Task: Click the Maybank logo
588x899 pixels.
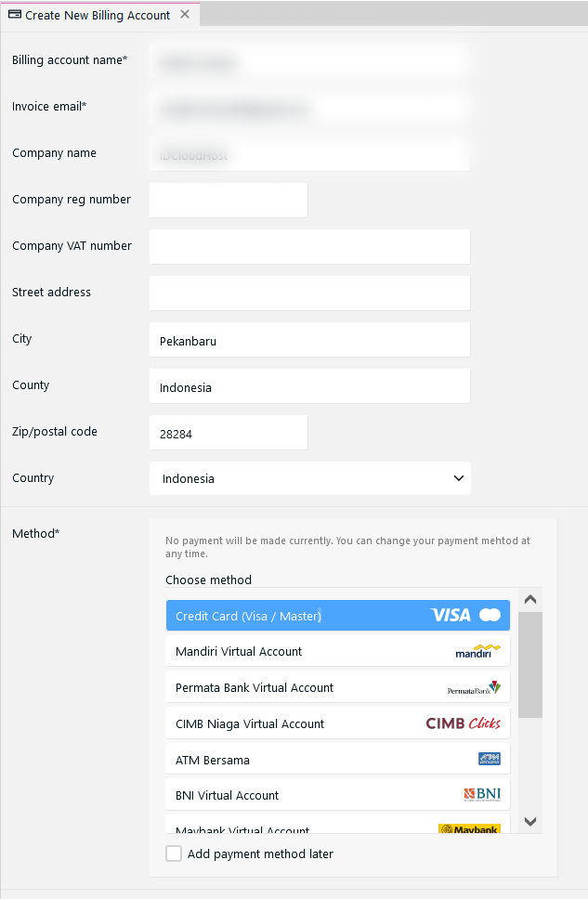Action: point(470,828)
